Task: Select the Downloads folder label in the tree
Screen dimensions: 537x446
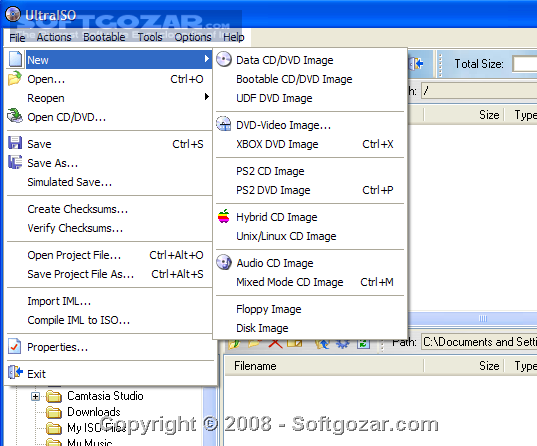Action: (x=94, y=412)
